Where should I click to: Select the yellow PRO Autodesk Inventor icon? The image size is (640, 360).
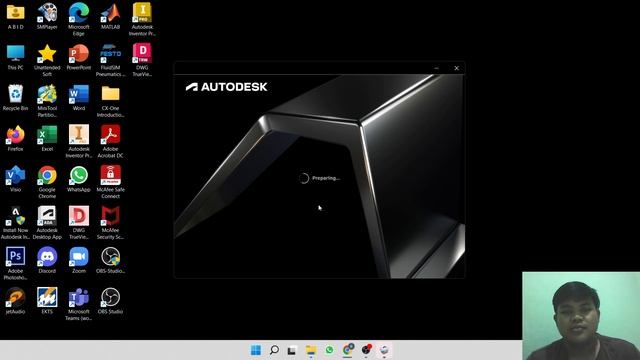[x=142, y=19]
